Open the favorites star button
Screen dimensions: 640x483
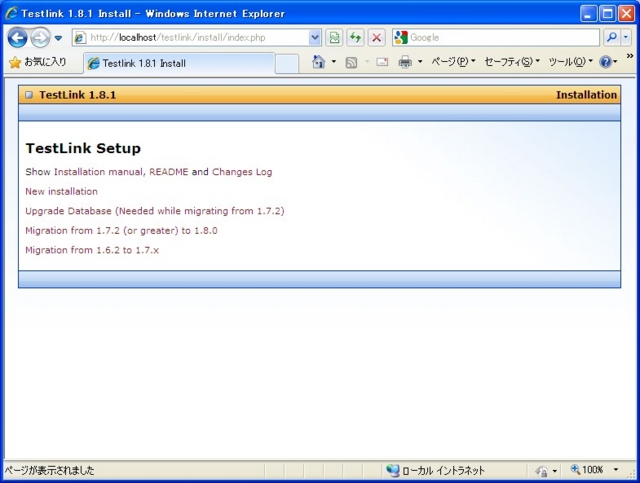38,62
